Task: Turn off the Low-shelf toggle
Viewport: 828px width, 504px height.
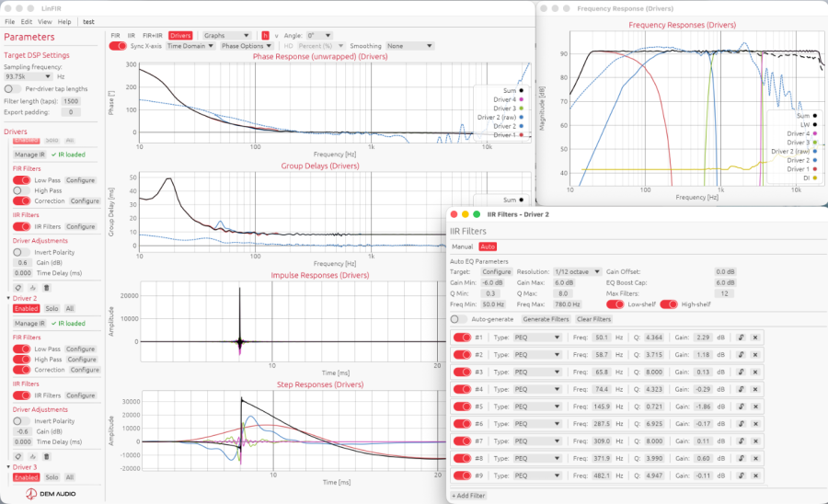Action: click(x=615, y=304)
